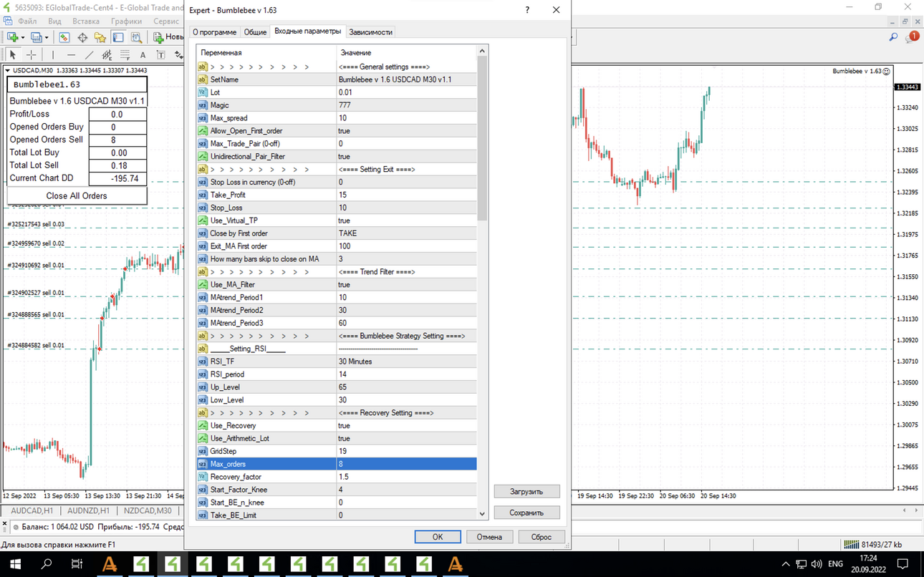Close the terminal panel with small X

pos(4,525)
